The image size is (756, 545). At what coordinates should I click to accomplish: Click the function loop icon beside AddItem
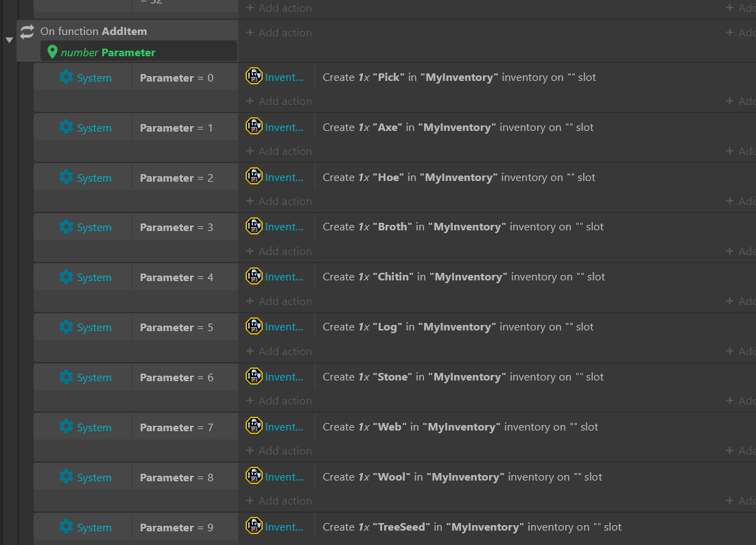point(27,32)
